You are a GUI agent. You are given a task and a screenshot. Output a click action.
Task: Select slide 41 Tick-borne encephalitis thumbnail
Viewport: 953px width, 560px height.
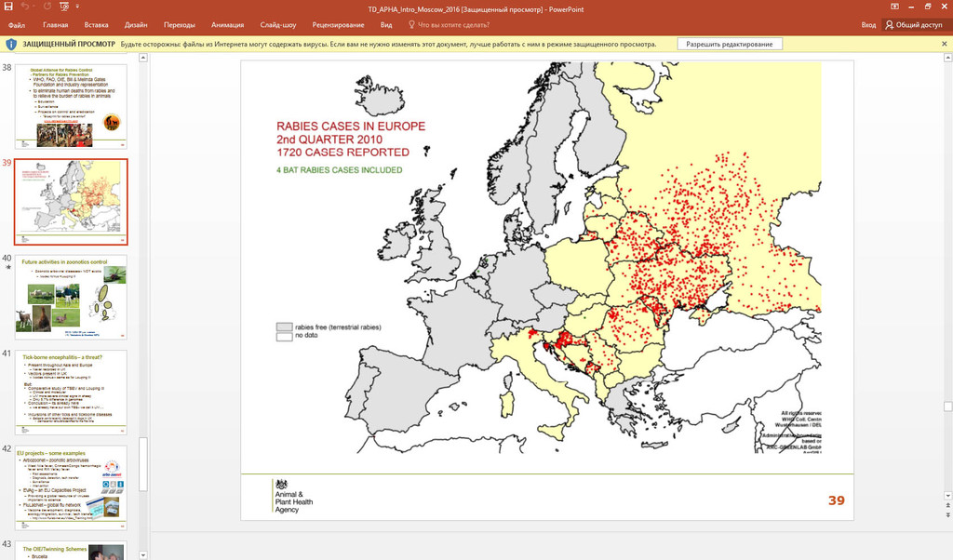[73, 391]
